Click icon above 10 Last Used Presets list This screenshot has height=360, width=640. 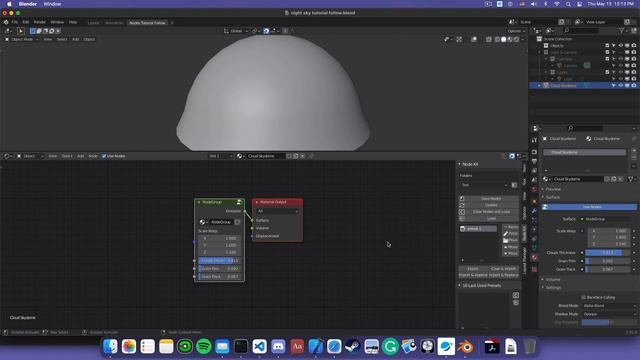[516, 295]
